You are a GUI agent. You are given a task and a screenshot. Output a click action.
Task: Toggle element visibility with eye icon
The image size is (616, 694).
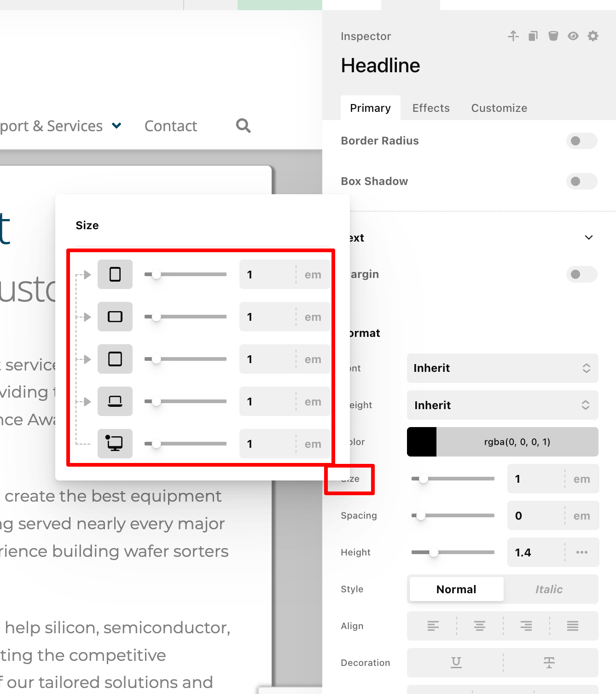pos(573,36)
